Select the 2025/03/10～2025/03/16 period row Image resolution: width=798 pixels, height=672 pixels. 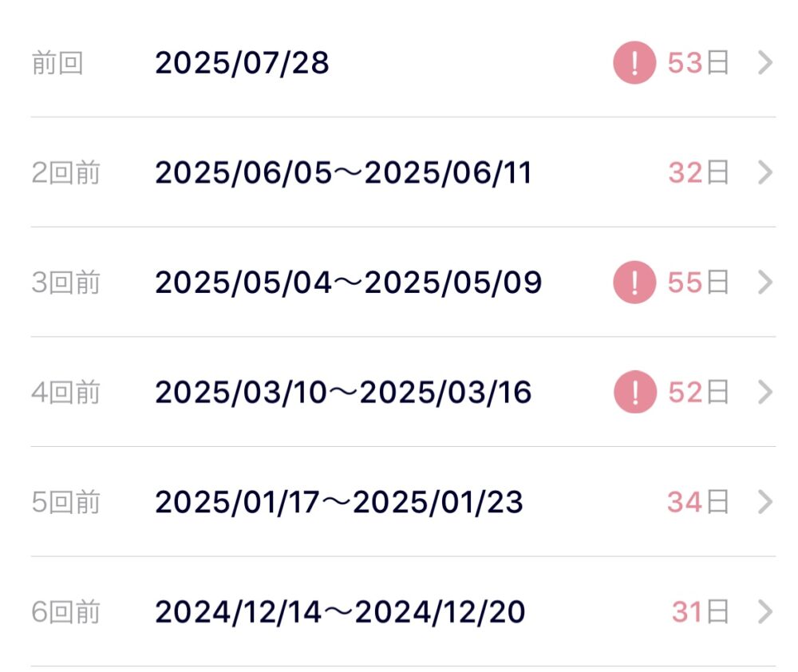403,392
